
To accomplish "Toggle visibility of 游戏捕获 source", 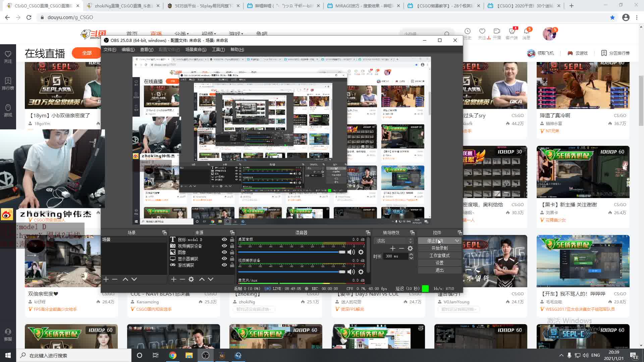I will coord(224,265).
